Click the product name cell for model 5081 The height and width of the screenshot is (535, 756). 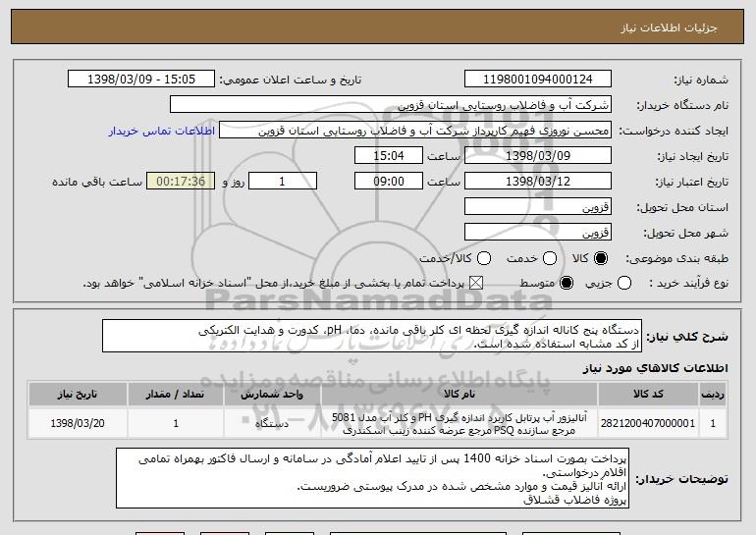coord(459,423)
